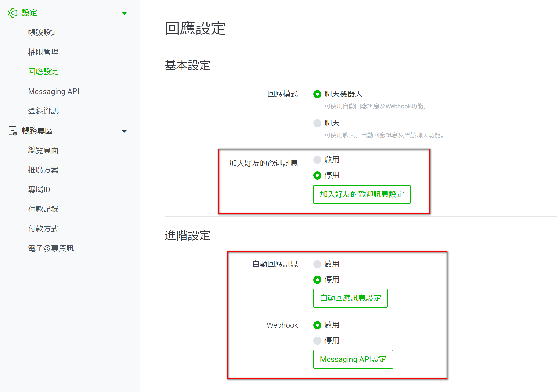Open 登錄資訊 page
Viewport: 557px width, 392px height.
tap(43, 111)
